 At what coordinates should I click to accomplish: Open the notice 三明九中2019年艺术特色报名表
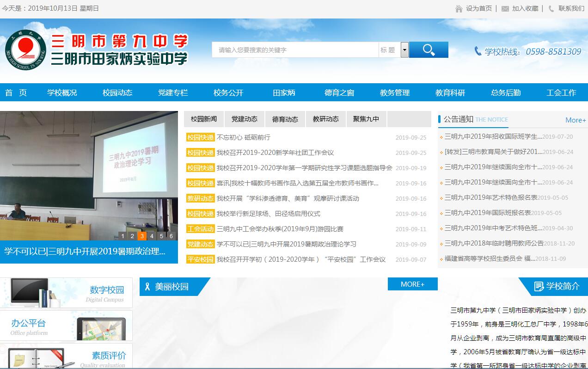tap(490, 197)
